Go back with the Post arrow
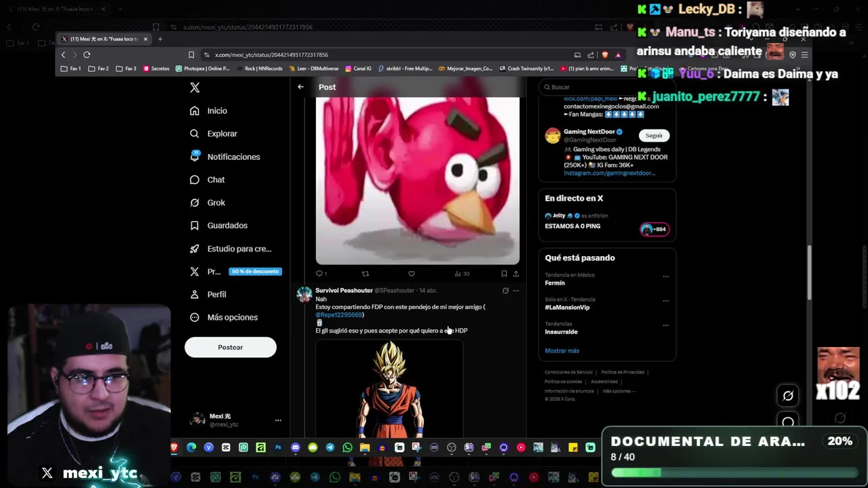This screenshot has width=868, height=488. 300,87
